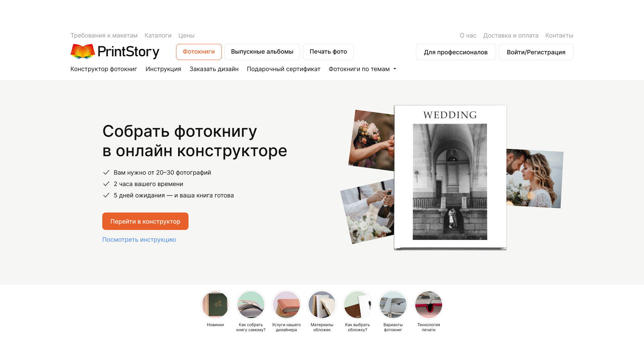The width and height of the screenshot is (644, 362).
Task: Open the Материалы обложек story icon
Action: pos(322,305)
